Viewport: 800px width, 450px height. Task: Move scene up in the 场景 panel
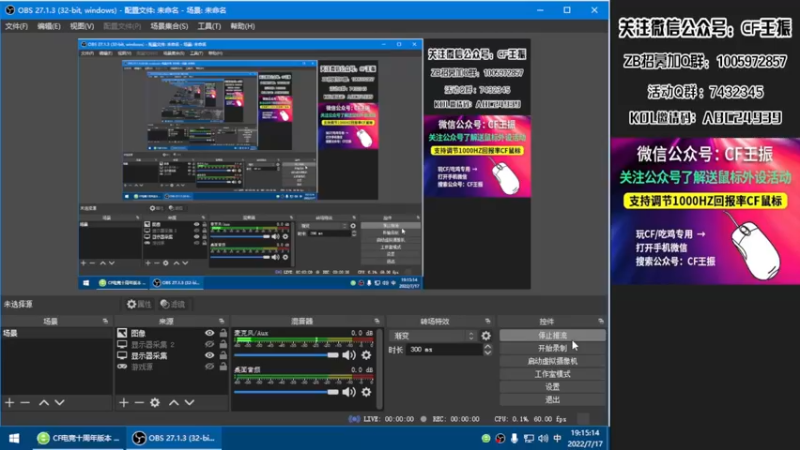point(44,403)
